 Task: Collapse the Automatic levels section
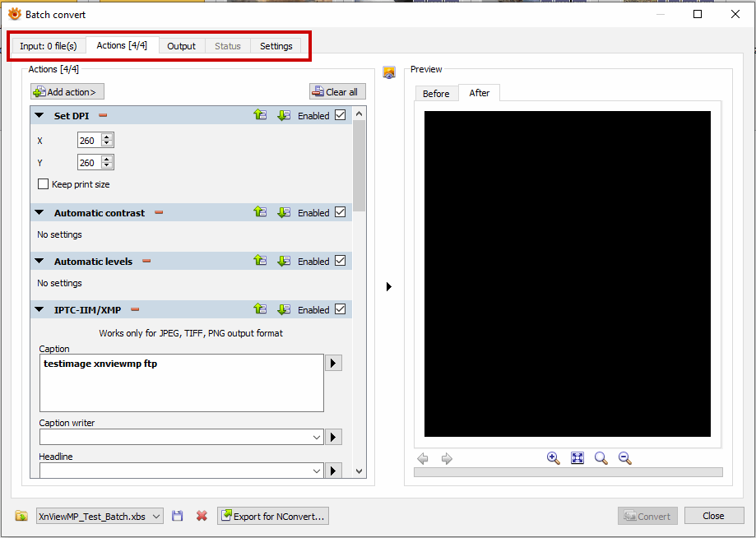[x=39, y=261]
